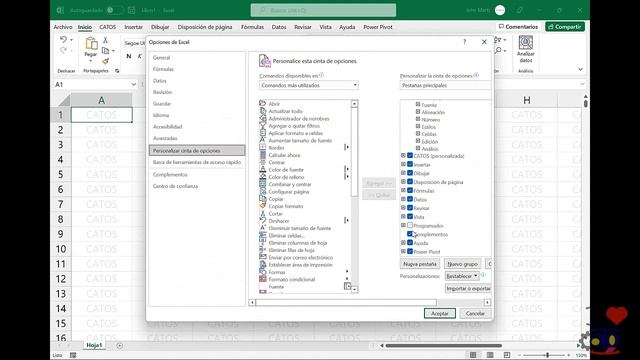Click the undo arrow in the ribbon

[63, 40]
